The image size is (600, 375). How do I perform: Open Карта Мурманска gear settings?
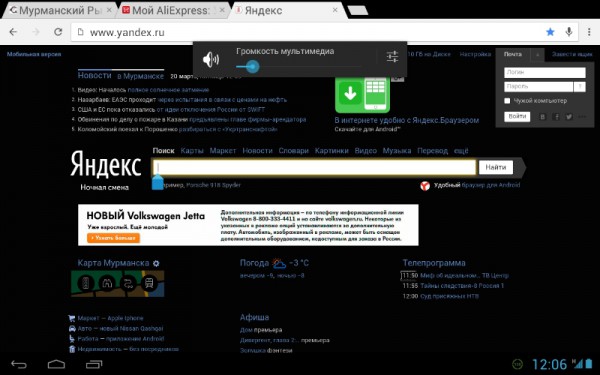click(156, 263)
